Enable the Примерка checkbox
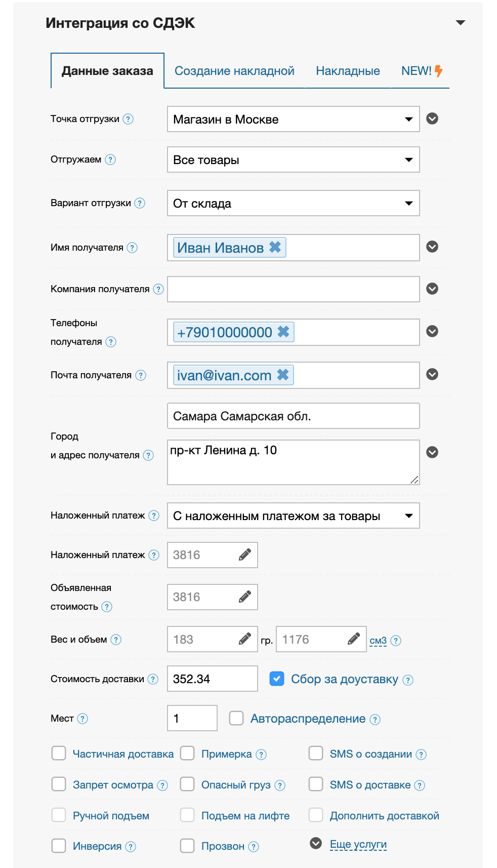 tap(188, 754)
